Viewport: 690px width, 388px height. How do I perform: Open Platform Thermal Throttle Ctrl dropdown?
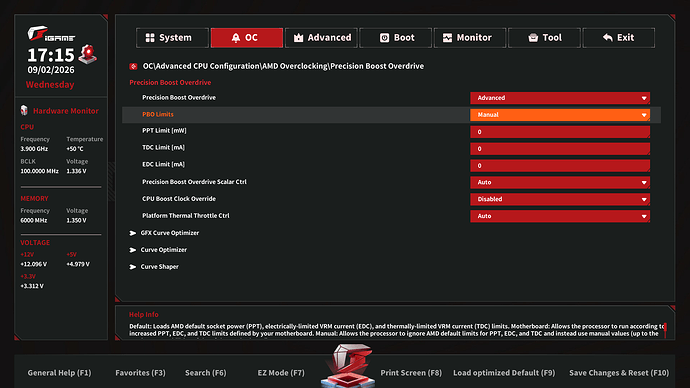pyautogui.click(x=560, y=216)
